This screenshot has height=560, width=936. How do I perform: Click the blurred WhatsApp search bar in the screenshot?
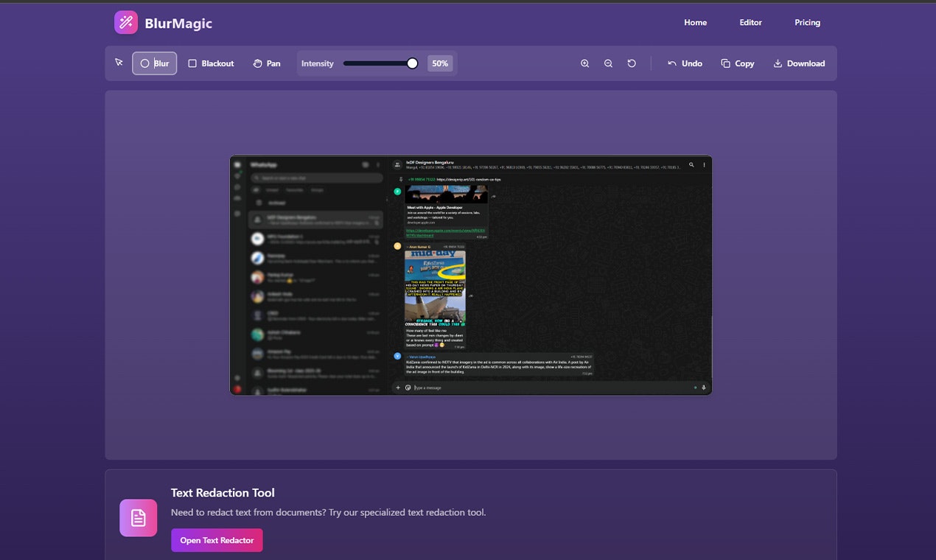[x=318, y=178]
